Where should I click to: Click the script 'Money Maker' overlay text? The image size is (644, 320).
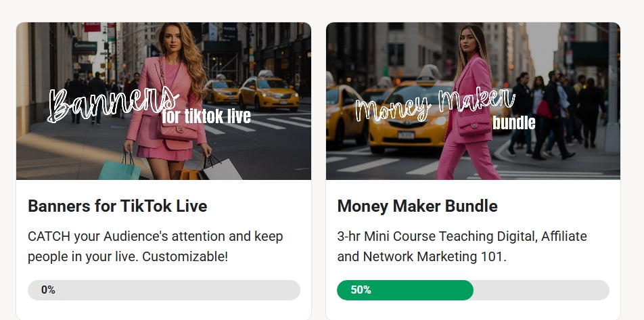pyautogui.click(x=435, y=105)
